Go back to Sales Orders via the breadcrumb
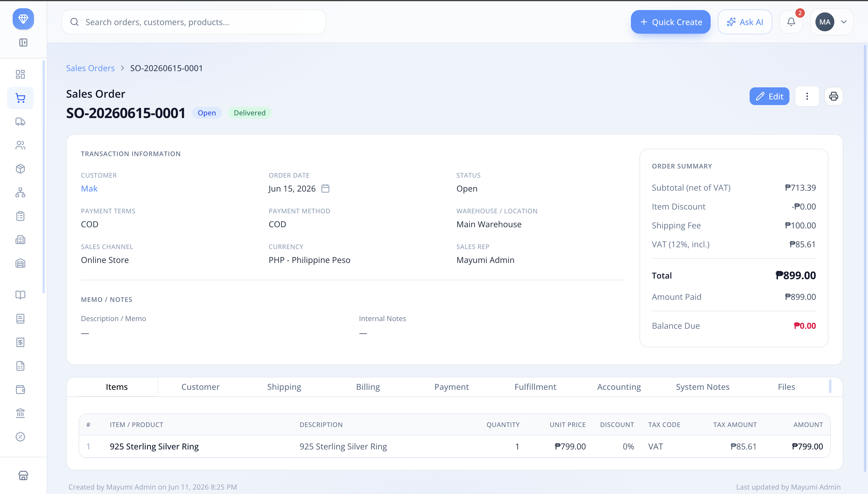Image resolution: width=868 pixels, height=494 pixels. pyautogui.click(x=90, y=68)
